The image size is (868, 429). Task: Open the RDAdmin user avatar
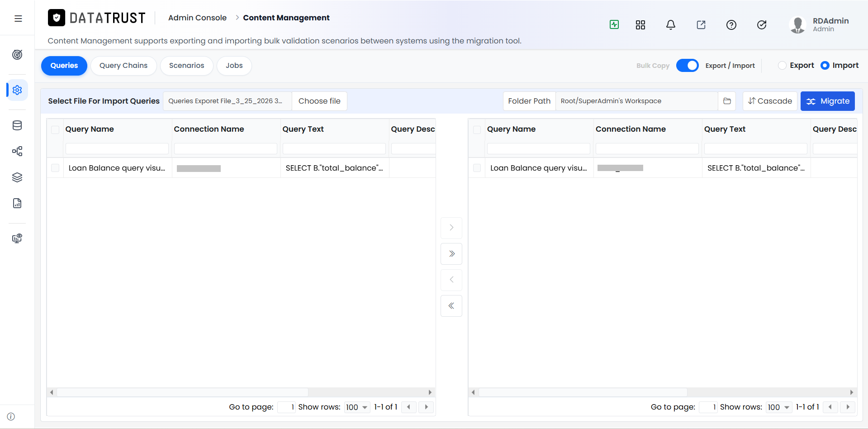tap(797, 25)
